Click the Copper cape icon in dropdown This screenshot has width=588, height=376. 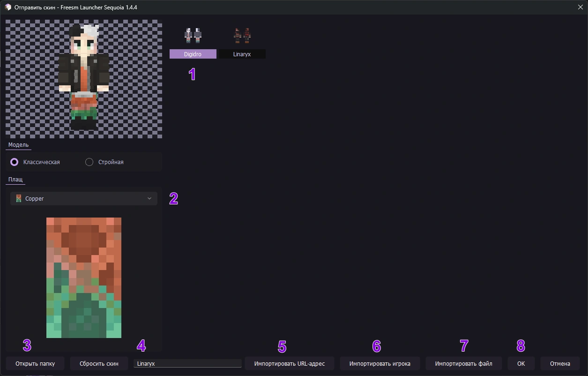coord(19,198)
